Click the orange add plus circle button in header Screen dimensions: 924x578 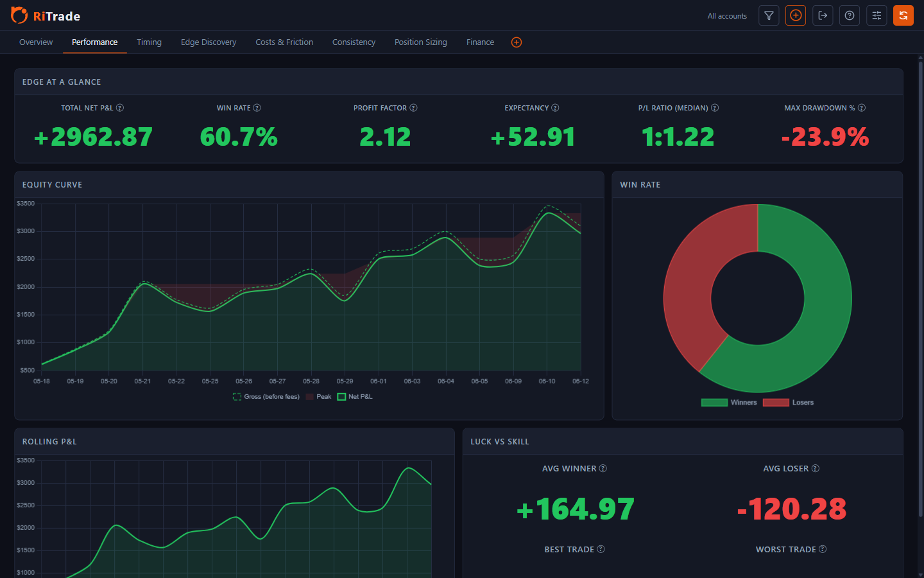pos(796,15)
